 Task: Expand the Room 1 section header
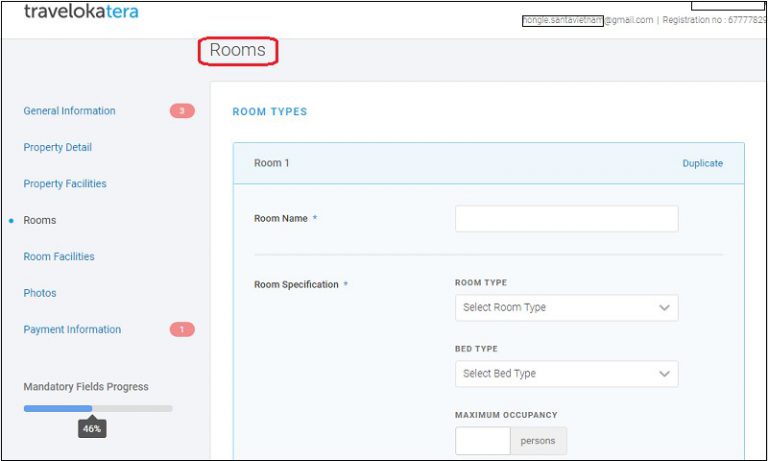(271, 163)
